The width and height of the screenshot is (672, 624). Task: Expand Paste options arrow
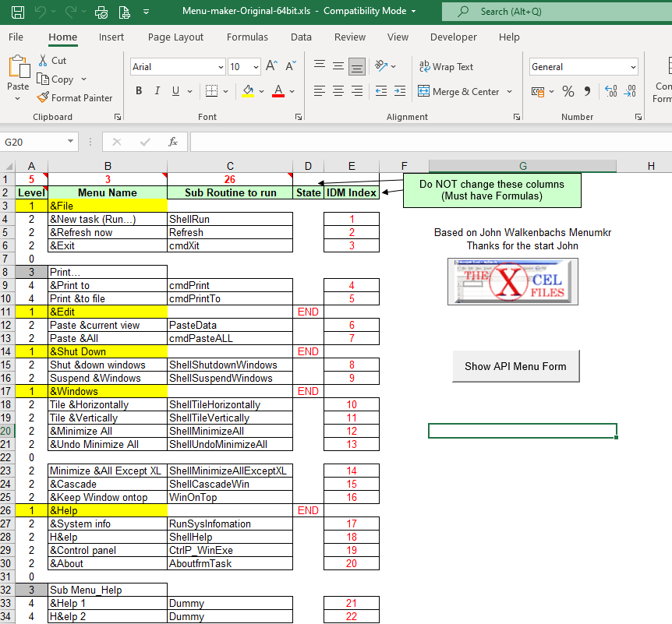(18, 99)
